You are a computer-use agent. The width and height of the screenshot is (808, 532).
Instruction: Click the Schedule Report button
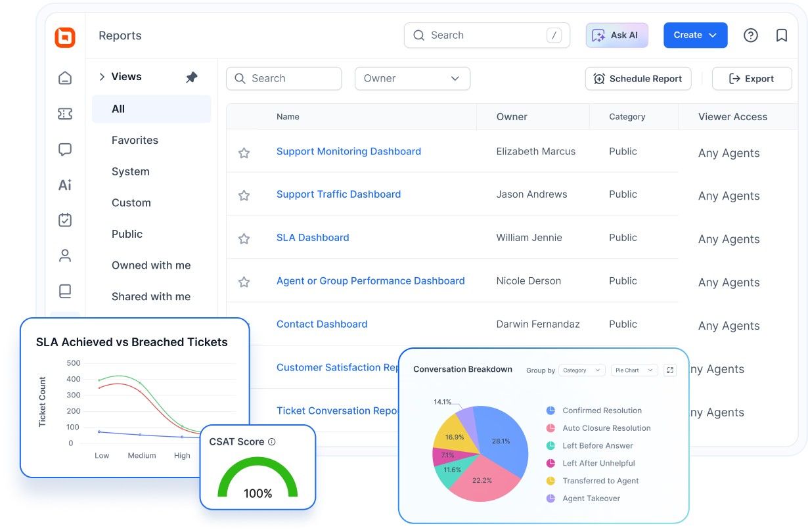click(638, 79)
